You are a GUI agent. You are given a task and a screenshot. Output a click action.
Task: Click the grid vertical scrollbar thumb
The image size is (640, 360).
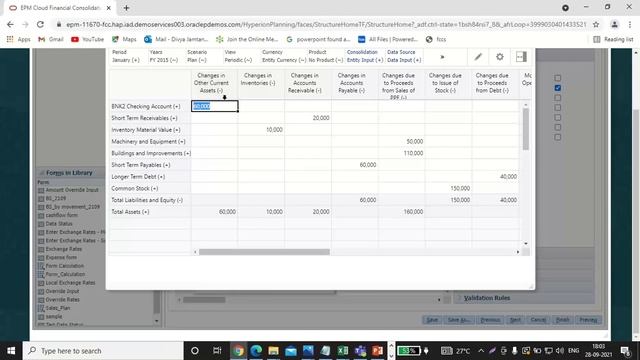(525, 129)
